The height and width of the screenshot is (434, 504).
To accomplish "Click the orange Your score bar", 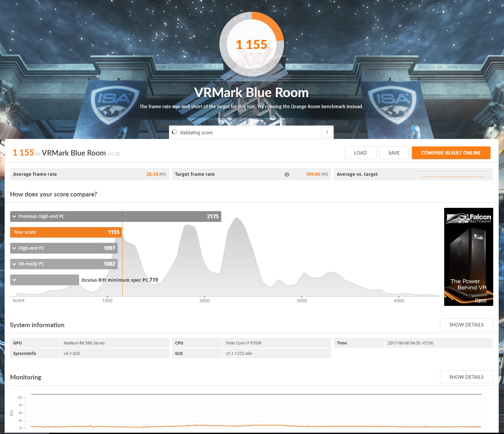I will [x=66, y=232].
